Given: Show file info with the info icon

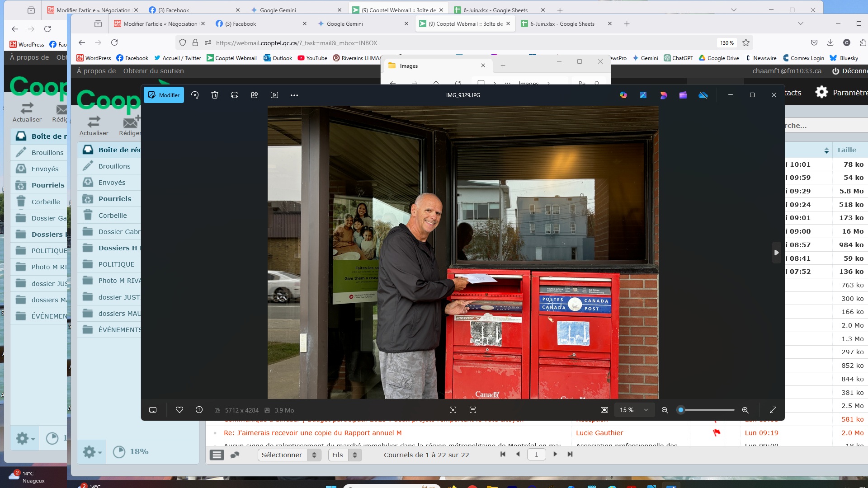Looking at the screenshot, I should click(x=199, y=410).
